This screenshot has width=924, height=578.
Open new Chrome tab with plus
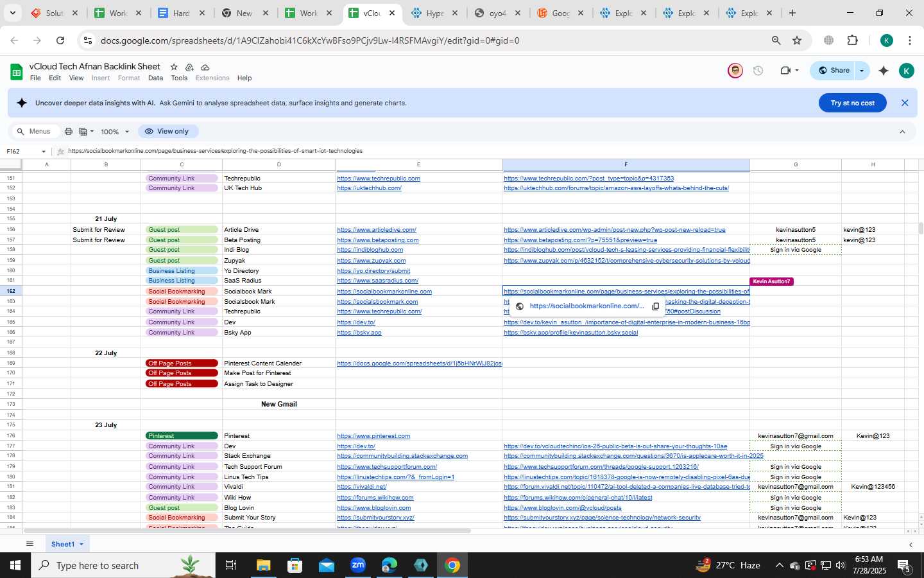point(792,13)
